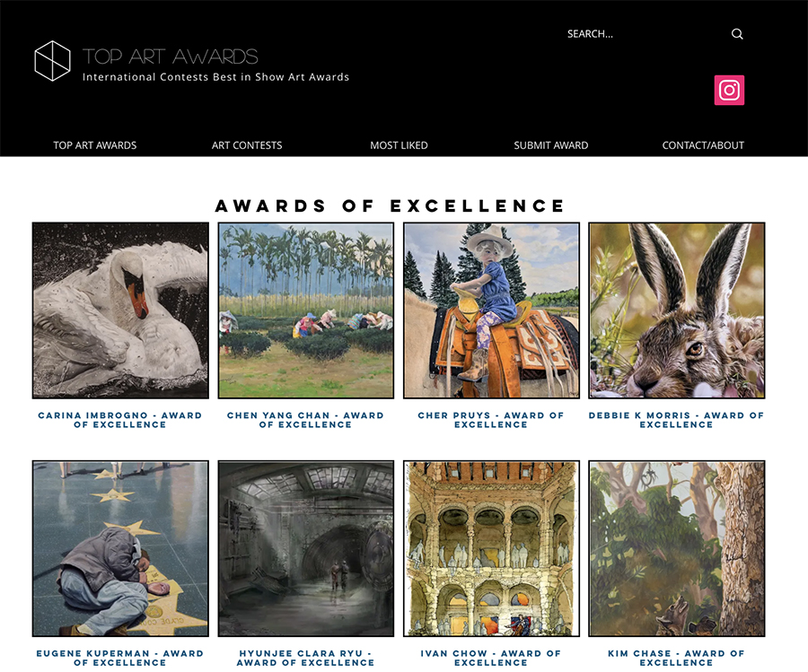
Task: Open Ivan Chow Award of Excellence link
Action: pyautogui.click(x=491, y=659)
